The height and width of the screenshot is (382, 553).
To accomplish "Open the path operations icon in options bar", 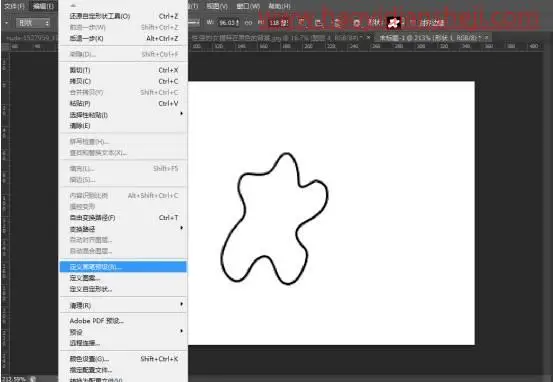I will [x=302, y=23].
